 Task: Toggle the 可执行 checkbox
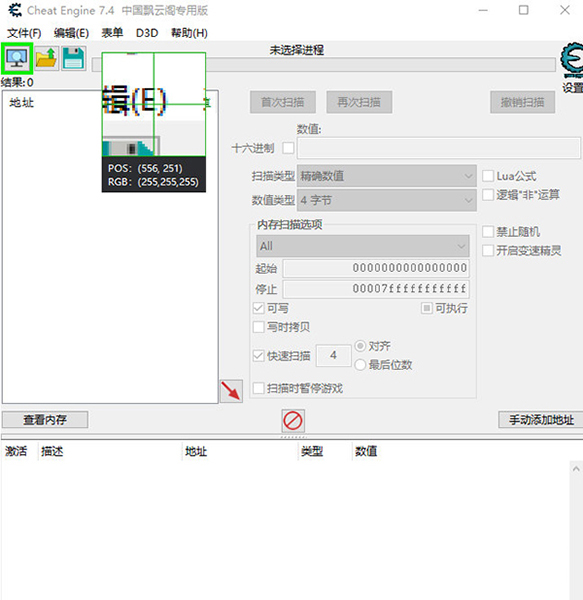click(x=427, y=308)
